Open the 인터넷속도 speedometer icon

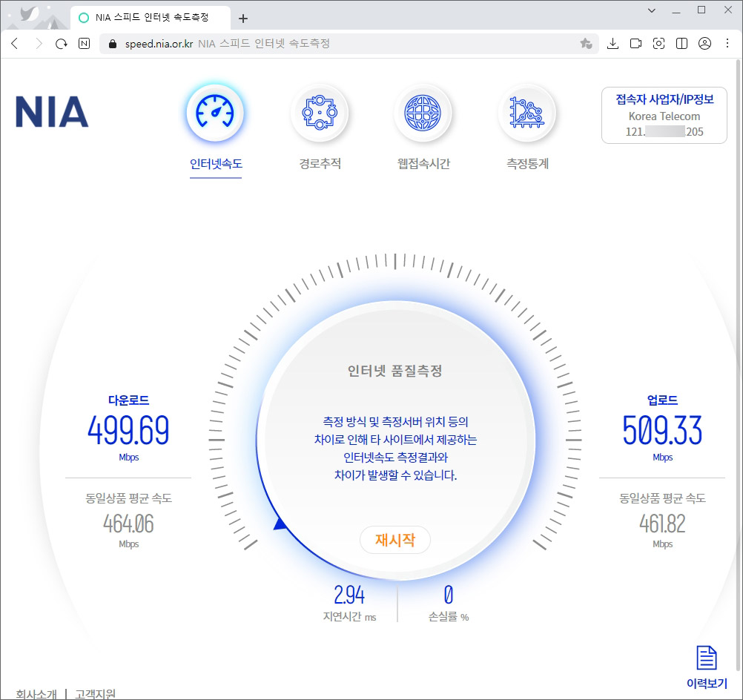215,113
